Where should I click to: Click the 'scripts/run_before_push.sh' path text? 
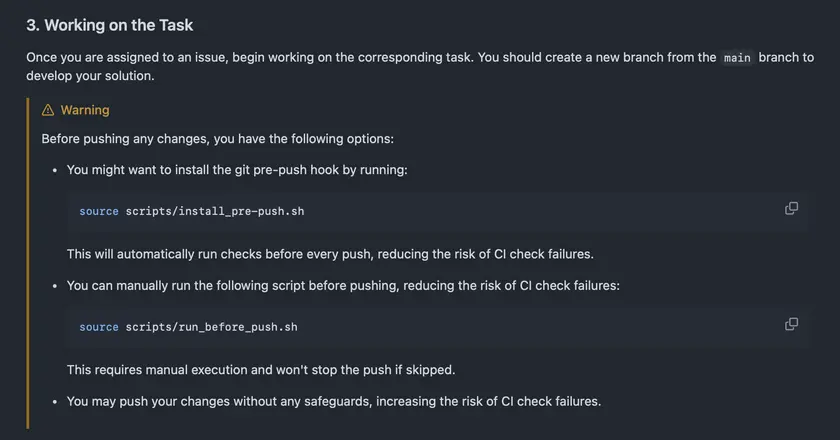click(212, 327)
